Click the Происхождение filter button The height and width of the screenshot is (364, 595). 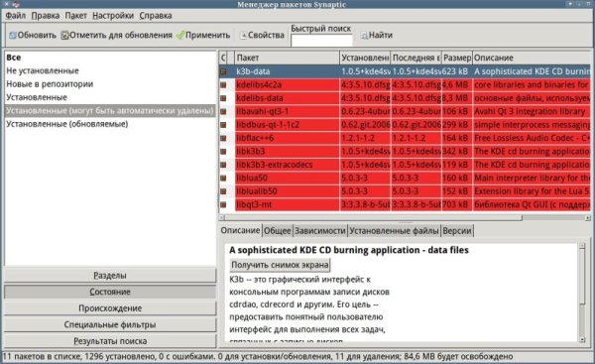tap(110, 307)
